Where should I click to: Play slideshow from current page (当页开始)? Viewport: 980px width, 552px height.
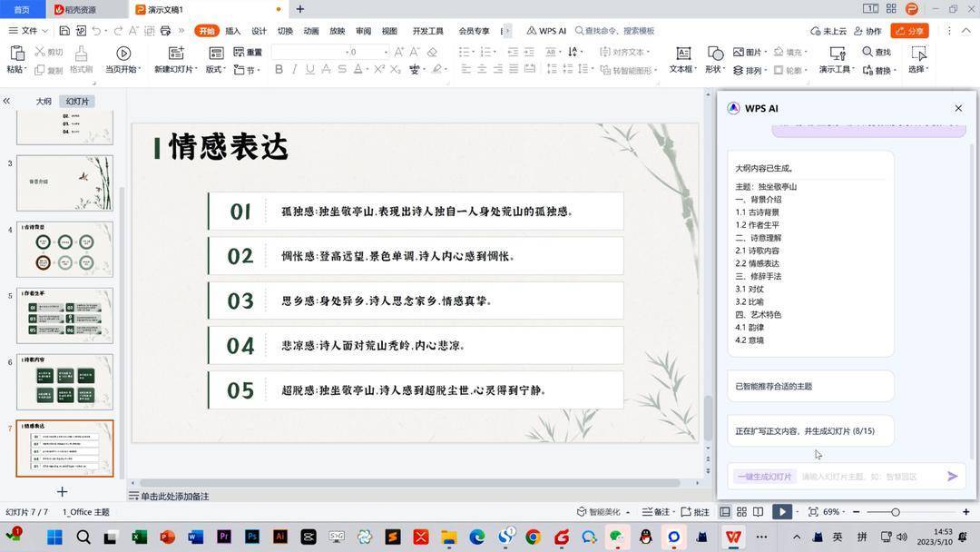124,53
